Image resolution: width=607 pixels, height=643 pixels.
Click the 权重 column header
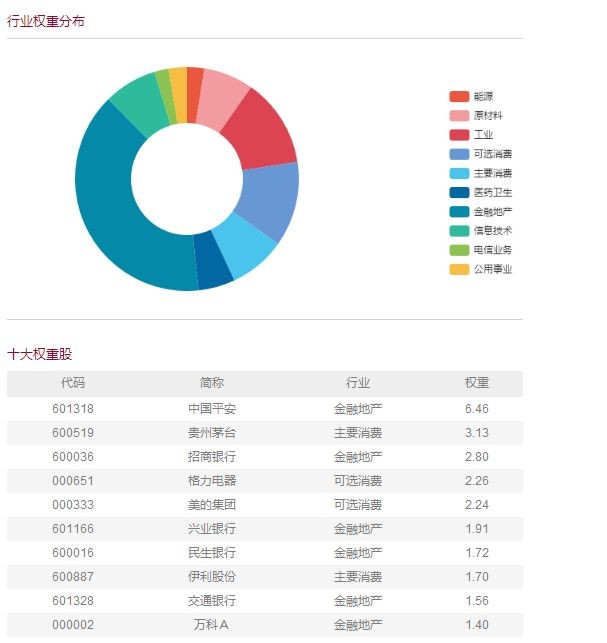pyautogui.click(x=477, y=383)
